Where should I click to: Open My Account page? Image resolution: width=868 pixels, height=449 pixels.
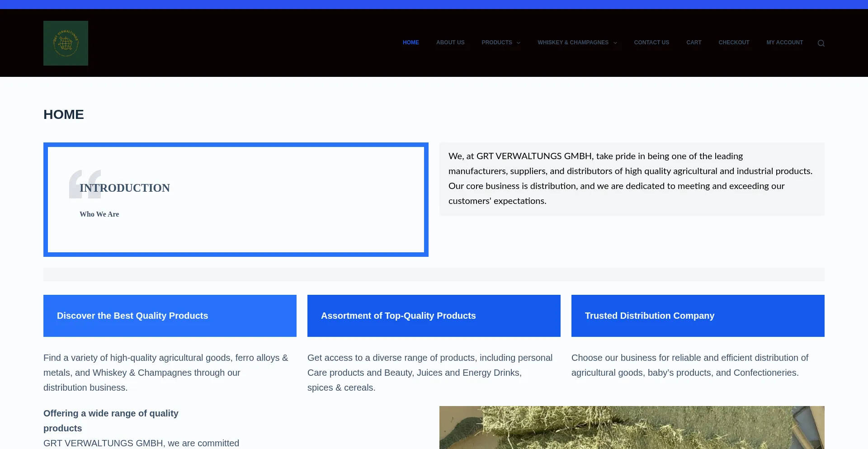point(784,43)
